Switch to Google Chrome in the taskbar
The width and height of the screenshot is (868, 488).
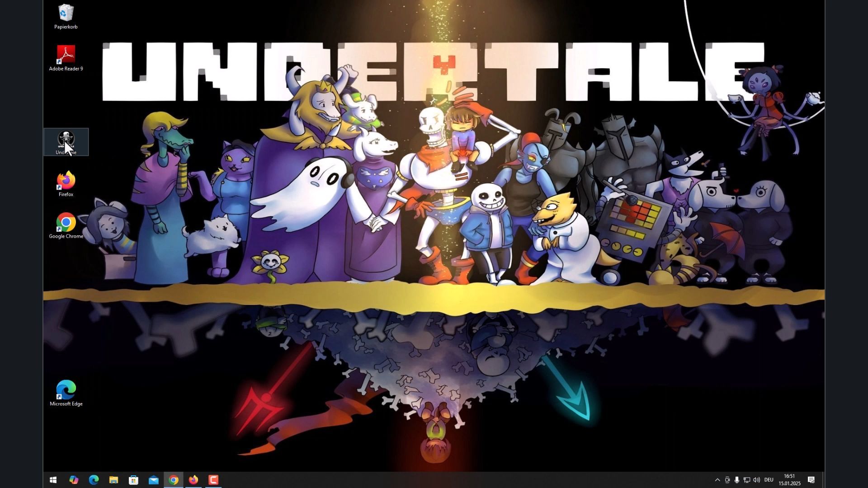(x=173, y=480)
